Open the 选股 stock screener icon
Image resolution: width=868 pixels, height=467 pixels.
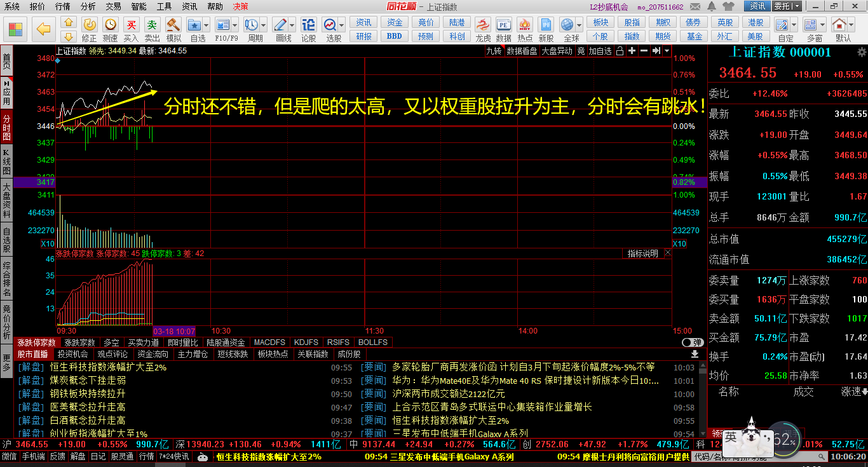click(330, 25)
